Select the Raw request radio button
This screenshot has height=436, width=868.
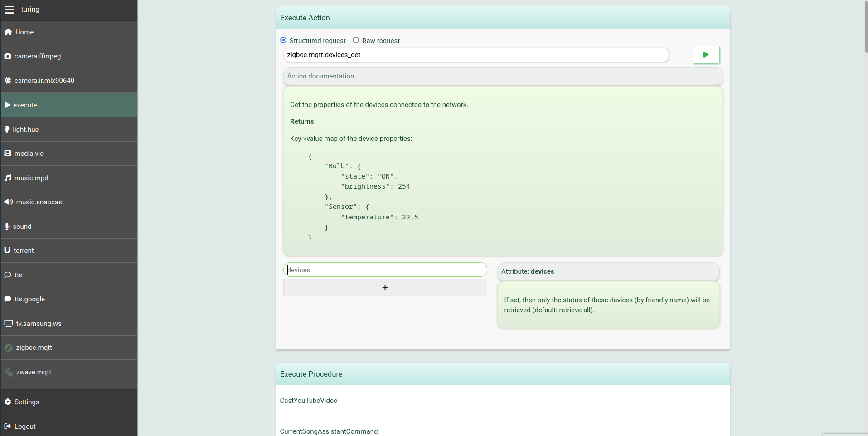356,40
